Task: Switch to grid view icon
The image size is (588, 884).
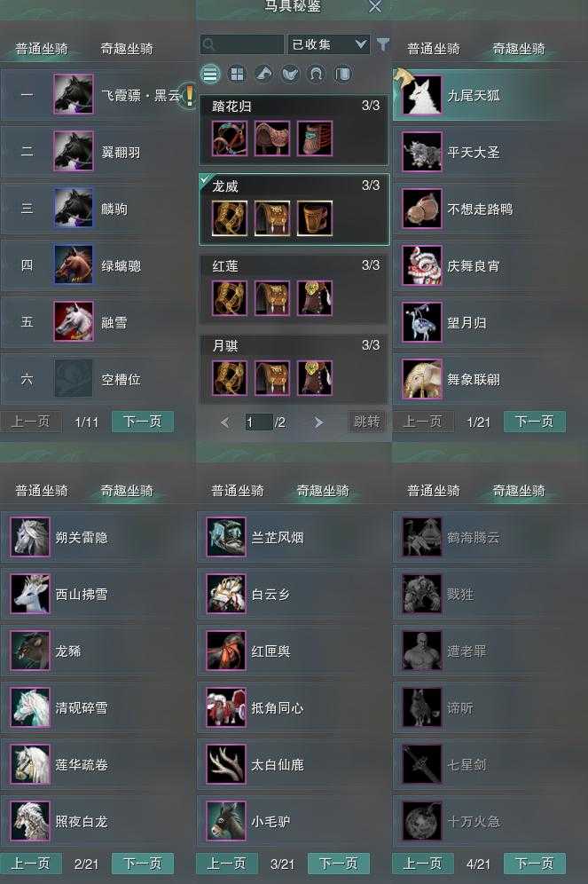Action: [x=237, y=74]
